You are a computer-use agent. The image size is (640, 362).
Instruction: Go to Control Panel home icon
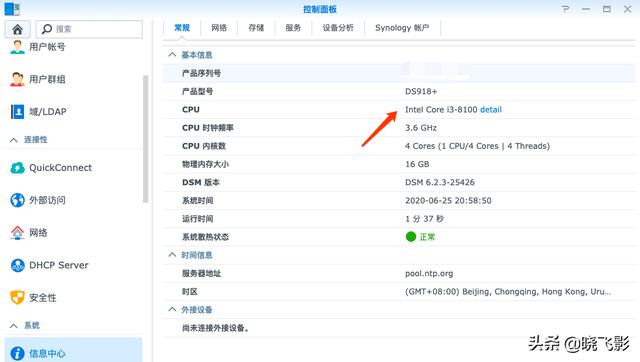17,29
